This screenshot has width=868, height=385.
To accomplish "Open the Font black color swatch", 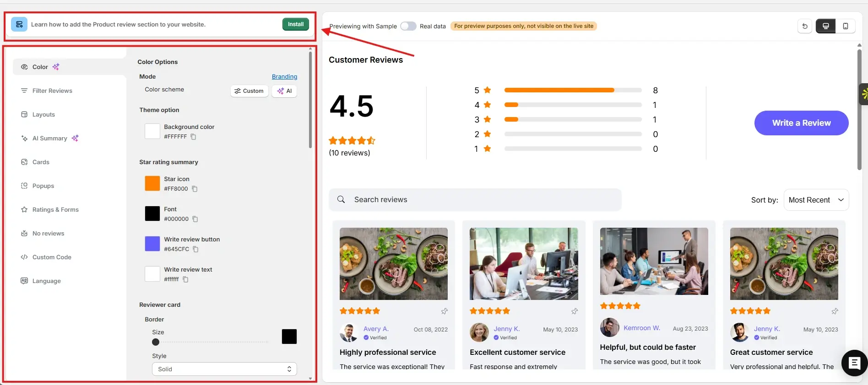I will pos(152,214).
